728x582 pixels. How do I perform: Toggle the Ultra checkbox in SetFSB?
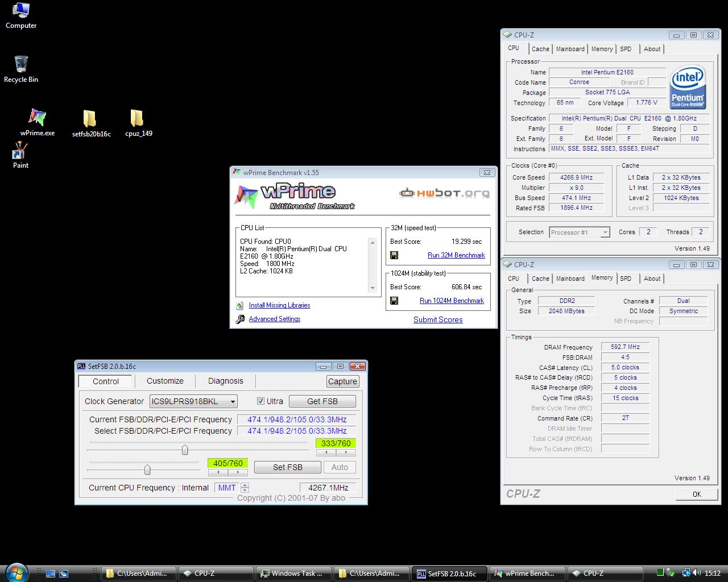[261, 401]
